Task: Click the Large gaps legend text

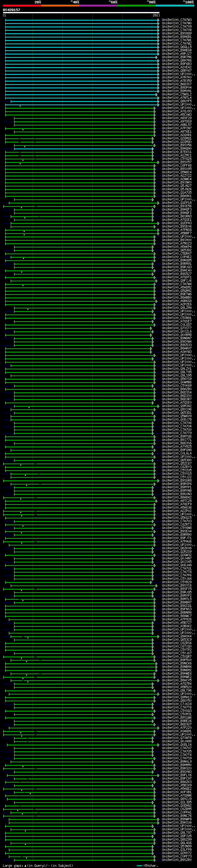Action: click(38, 865)
